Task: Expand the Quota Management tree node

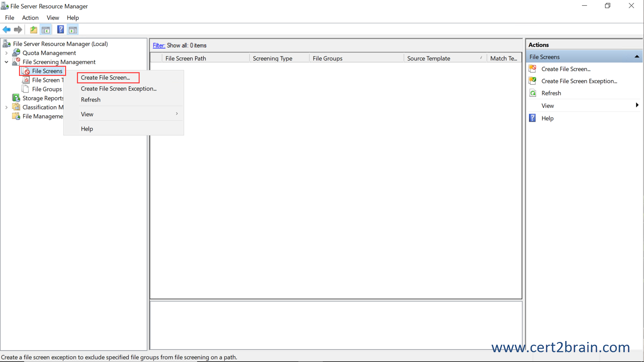Action: click(x=6, y=53)
